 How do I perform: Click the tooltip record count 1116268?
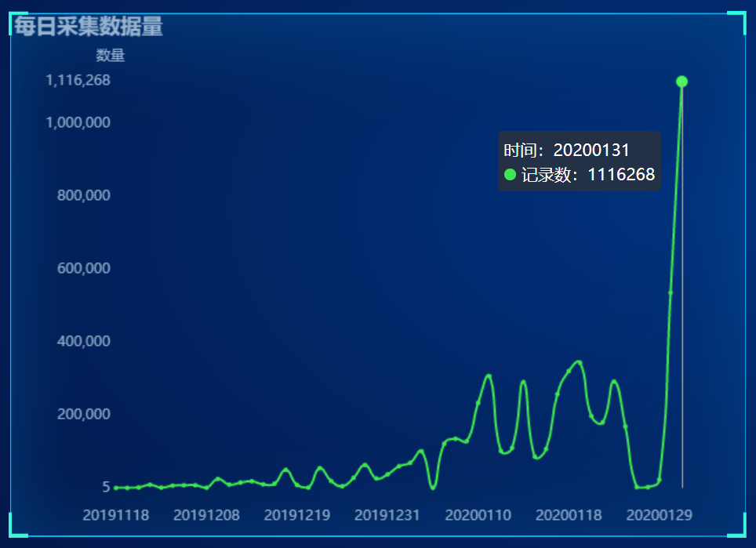coord(621,175)
